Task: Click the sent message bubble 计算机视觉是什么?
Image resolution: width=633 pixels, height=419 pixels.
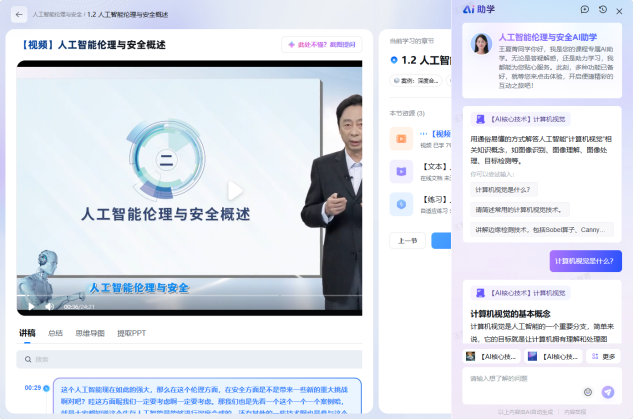Action: pos(585,261)
